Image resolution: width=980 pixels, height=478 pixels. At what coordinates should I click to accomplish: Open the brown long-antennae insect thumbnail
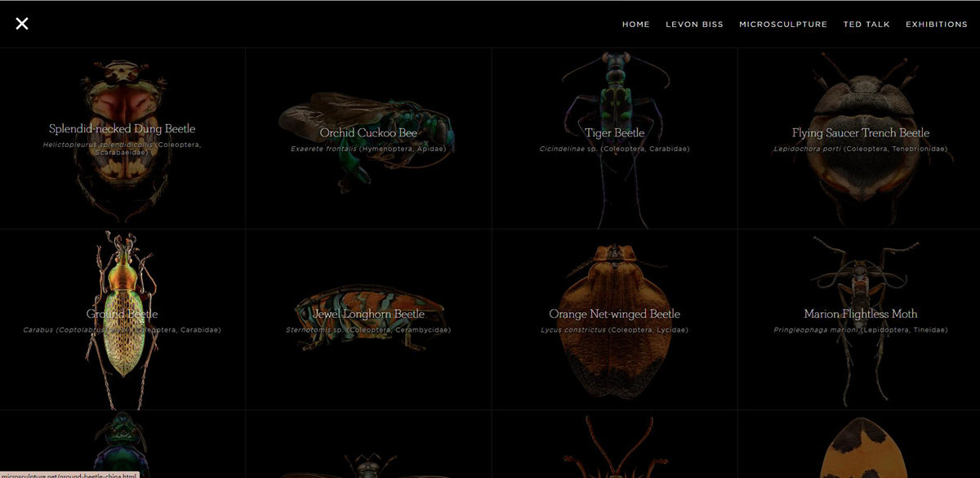(615, 444)
